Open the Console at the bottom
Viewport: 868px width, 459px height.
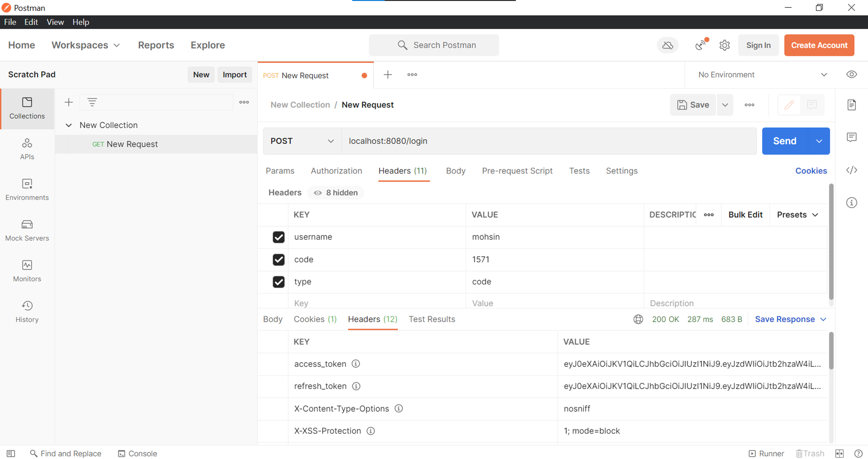coord(137,453)
